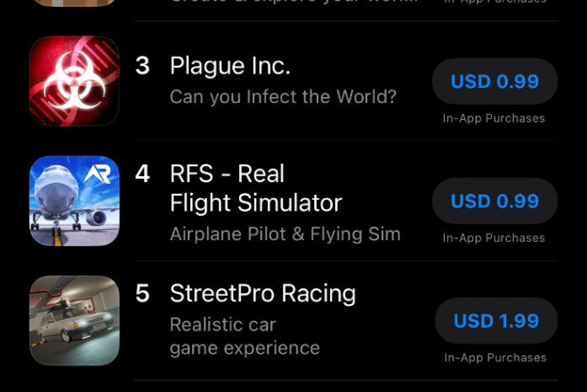Select the RFS - Real Flight Simulator title
587x392 pixels.
pos(256,188)
